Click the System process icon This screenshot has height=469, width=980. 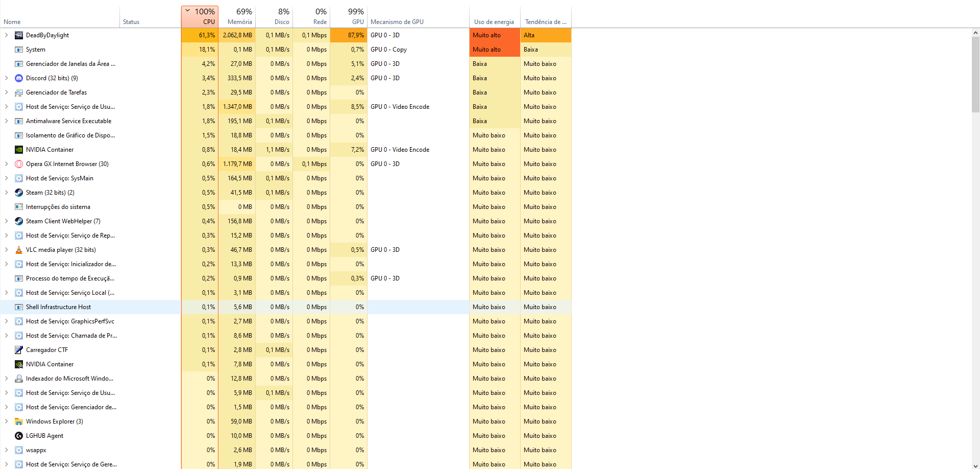[x=19, y=50]
